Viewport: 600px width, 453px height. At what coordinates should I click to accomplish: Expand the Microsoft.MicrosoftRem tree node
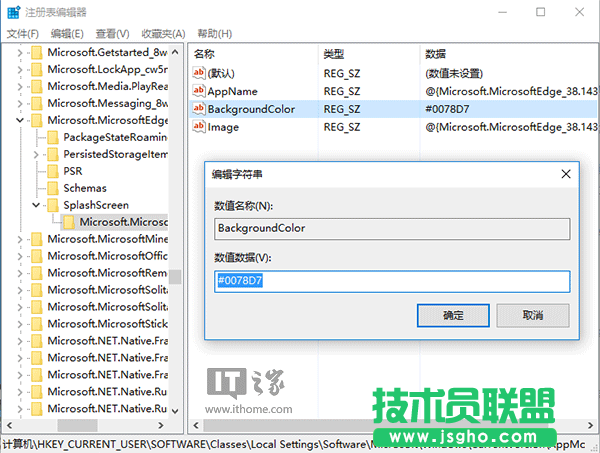tap(20, 273)
